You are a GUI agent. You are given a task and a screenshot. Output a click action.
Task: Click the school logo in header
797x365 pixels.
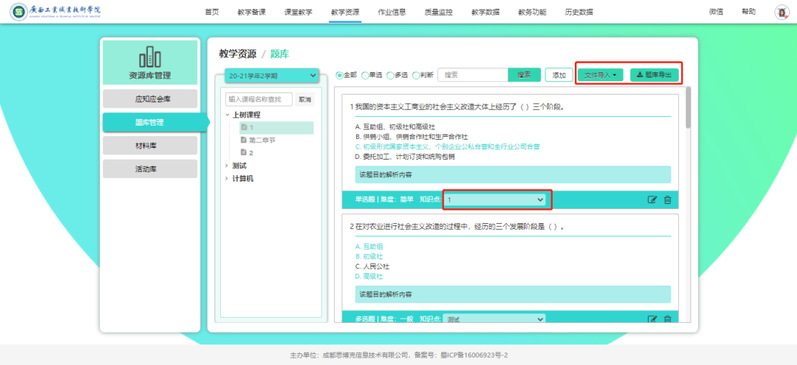click(56, 11)
